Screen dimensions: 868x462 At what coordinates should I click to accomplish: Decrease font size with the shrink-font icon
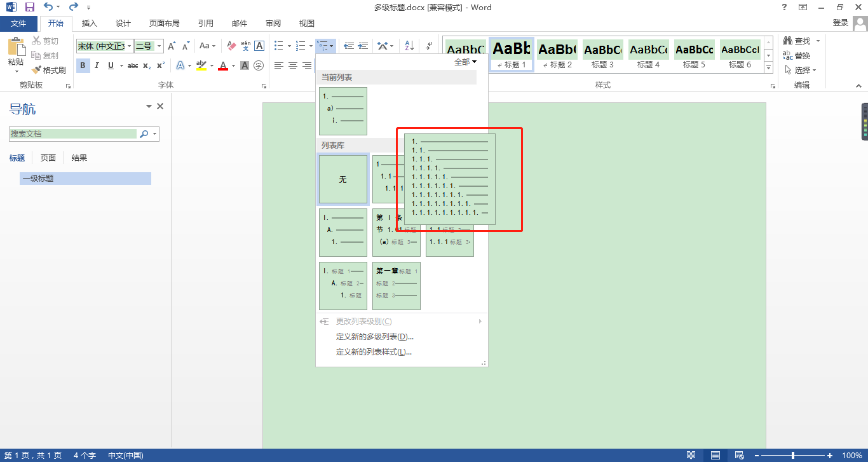tap(186, 46)
